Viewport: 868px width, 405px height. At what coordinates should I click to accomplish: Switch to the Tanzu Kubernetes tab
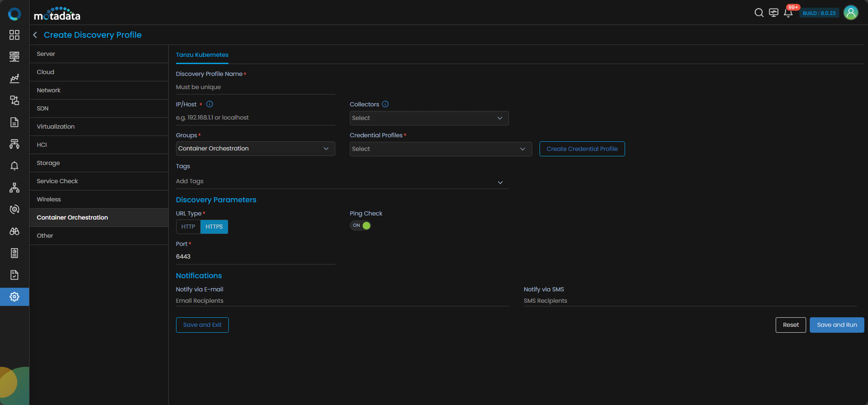coord(202,55)
